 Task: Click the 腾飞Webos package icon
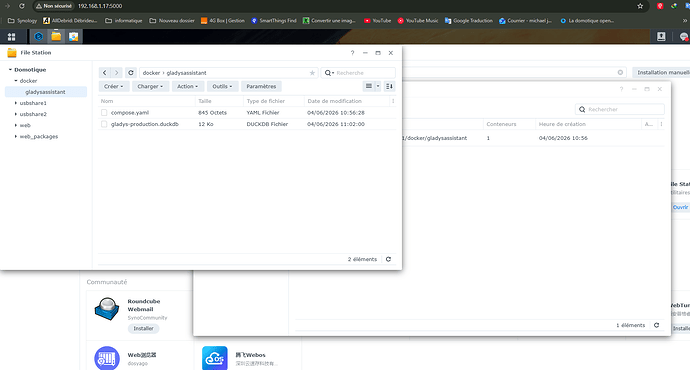coord(215,358)
